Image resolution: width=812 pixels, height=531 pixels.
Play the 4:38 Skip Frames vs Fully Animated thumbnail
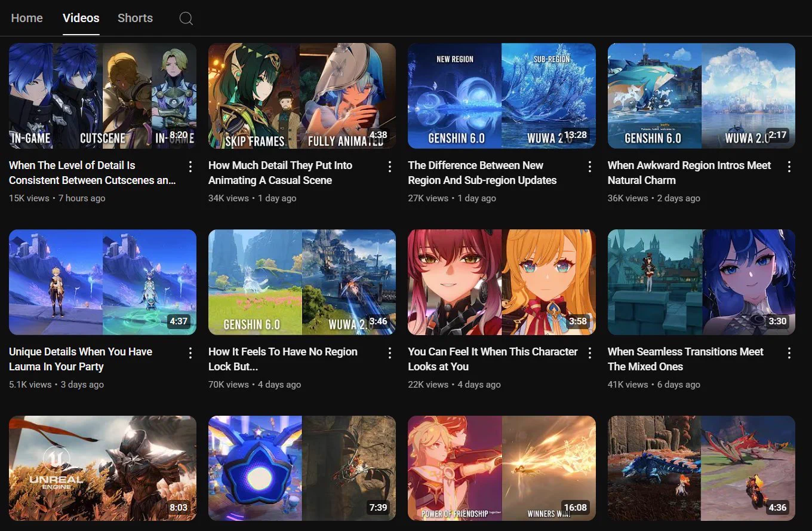(302, 96)
